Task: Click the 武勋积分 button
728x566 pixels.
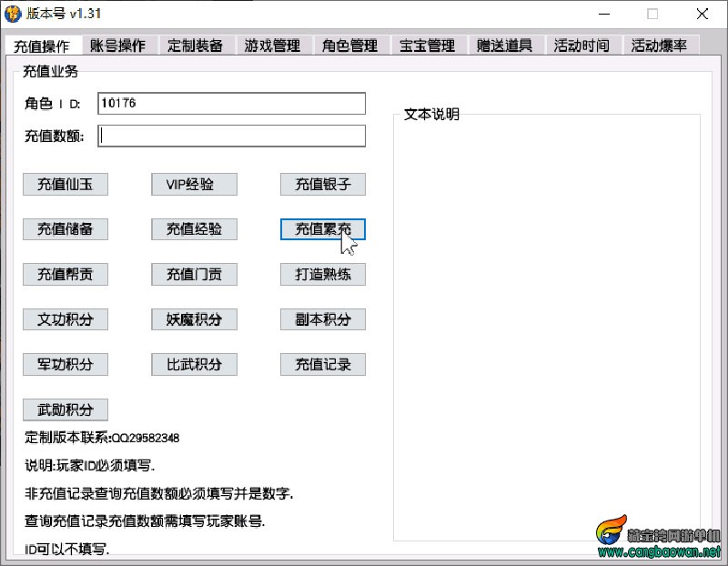Action: pyautogui.click(x=66, y=410)
